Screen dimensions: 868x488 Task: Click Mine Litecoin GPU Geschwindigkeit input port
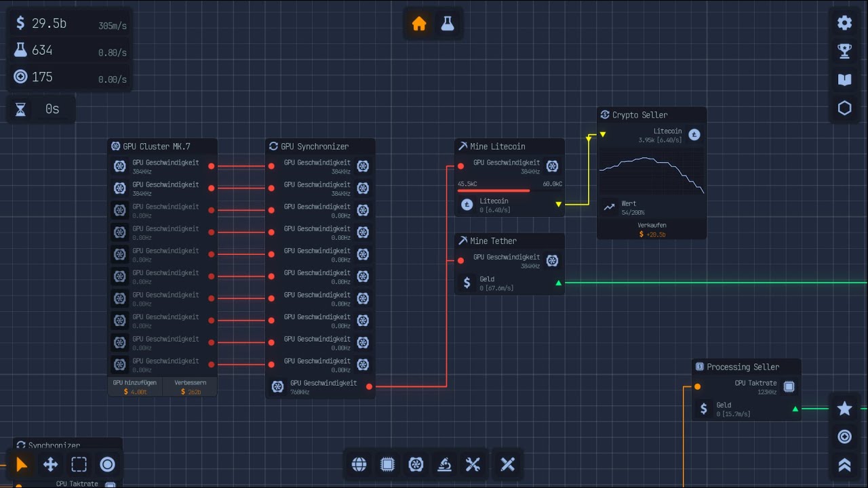461,166
